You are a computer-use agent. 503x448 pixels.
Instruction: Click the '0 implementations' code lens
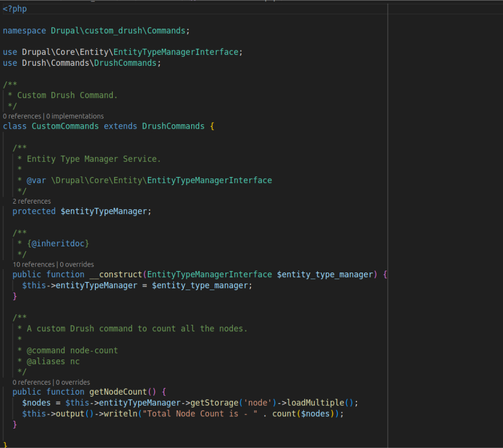[x=75, y=116]
